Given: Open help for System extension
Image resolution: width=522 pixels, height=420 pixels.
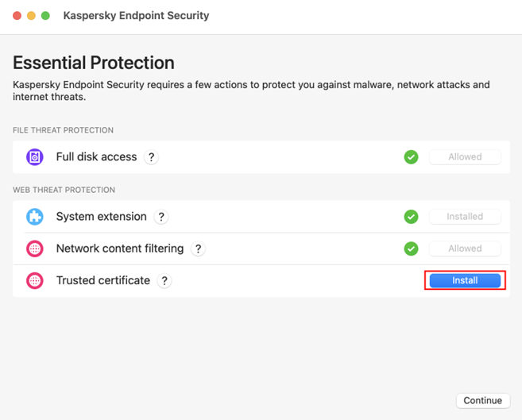Looking at the screenshot, I should (x=160, y=217).
